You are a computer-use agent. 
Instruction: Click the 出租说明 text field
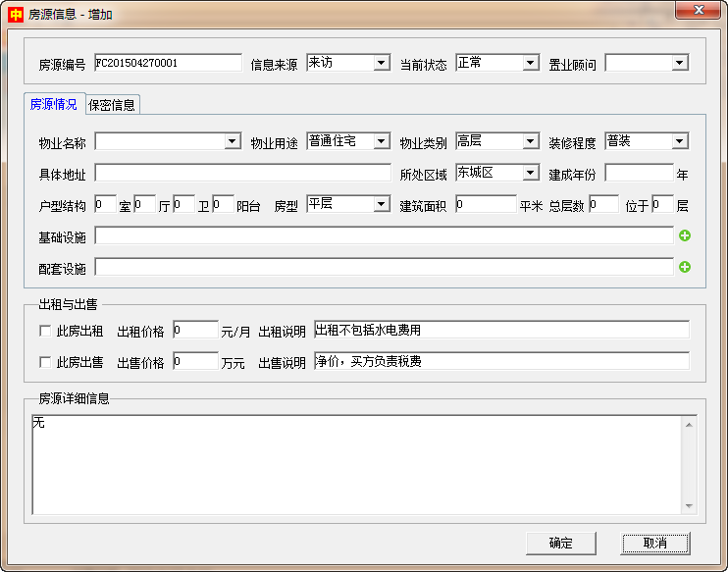tap(501, 330)
